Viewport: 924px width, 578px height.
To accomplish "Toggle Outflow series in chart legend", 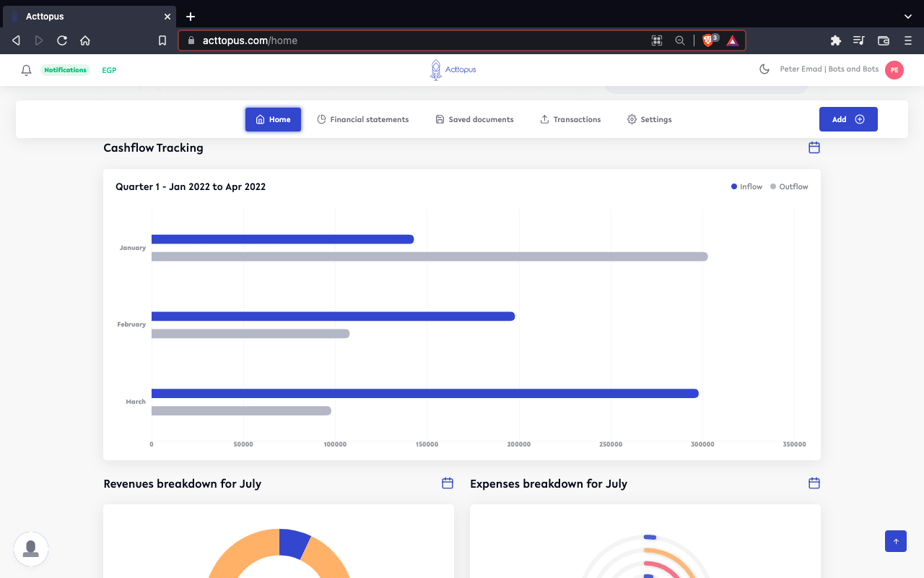I will click(789, 186).
